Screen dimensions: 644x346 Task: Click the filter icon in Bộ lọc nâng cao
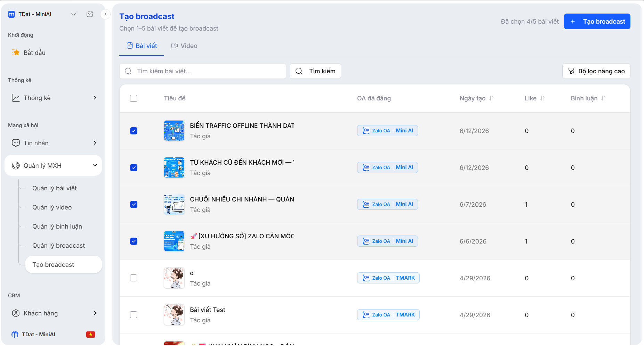point(571,71)
